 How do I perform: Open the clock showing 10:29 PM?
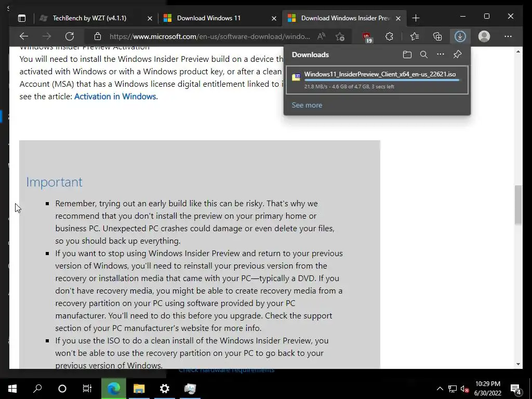click(487, 389)
